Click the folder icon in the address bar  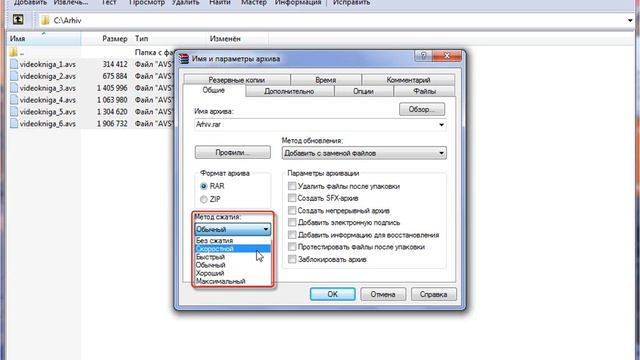pos(45,20)
